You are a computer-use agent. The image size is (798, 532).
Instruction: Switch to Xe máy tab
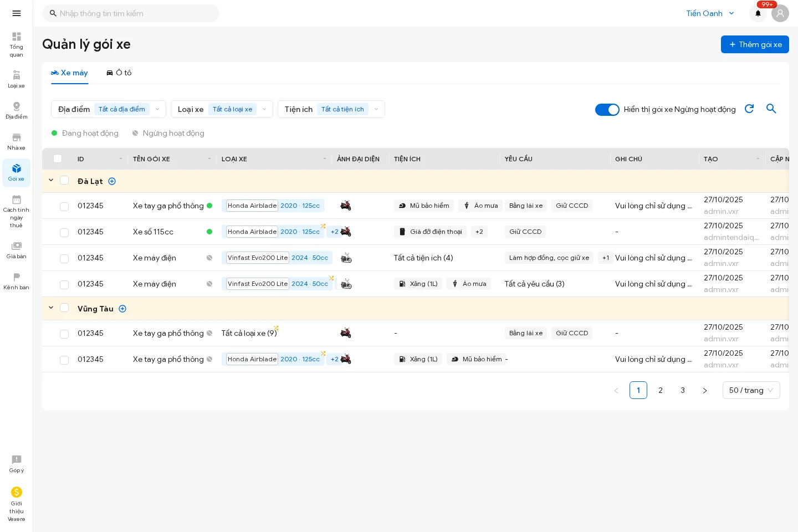click(x=69, y=73)
